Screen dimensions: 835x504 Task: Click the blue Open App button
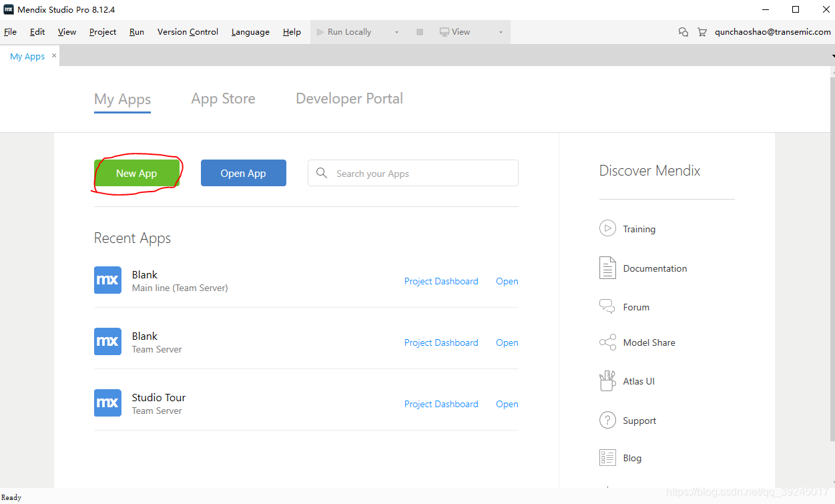pyautogui.click(x=244, y=173)
